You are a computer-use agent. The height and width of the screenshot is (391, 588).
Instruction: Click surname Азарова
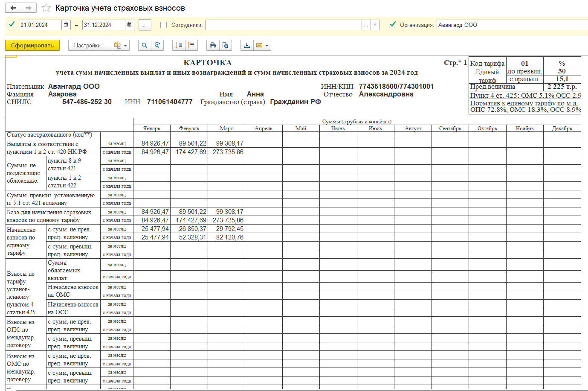coord(62,94)
